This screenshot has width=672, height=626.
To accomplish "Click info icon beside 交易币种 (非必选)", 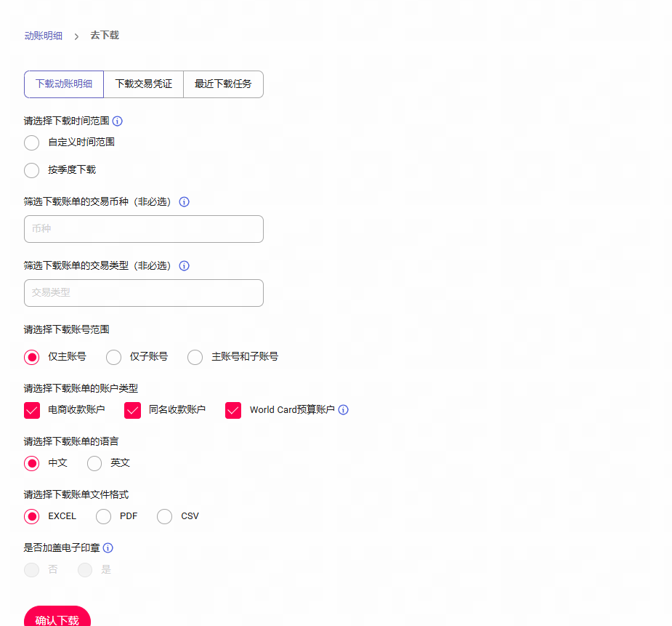I will [x=185, y=202].
